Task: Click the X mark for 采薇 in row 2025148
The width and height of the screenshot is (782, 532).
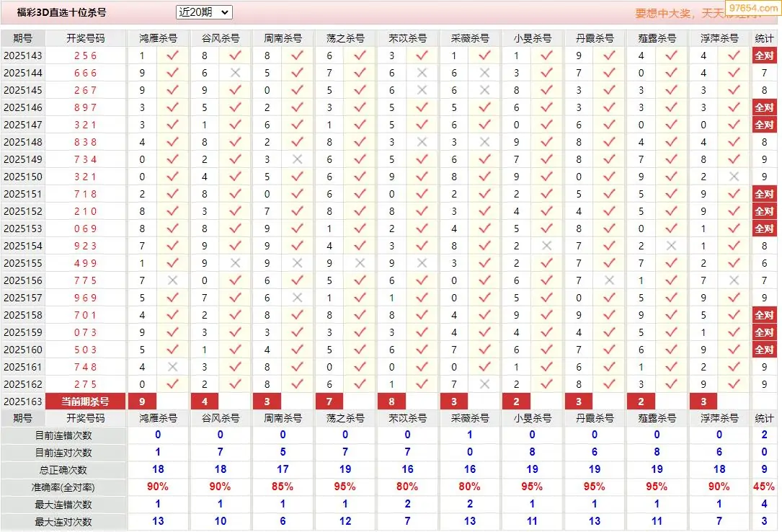Action: [484, 142]
